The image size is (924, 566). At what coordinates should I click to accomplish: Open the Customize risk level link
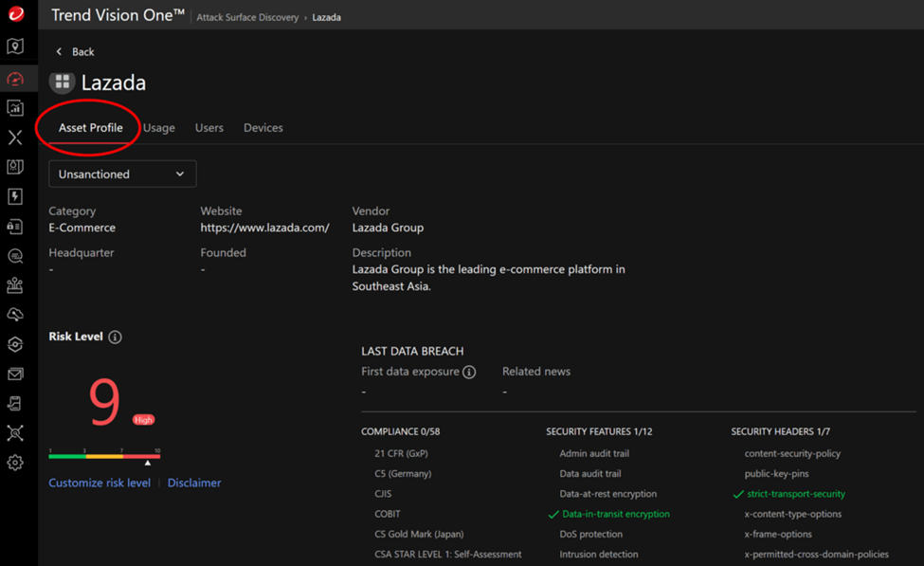click(100, 483)
